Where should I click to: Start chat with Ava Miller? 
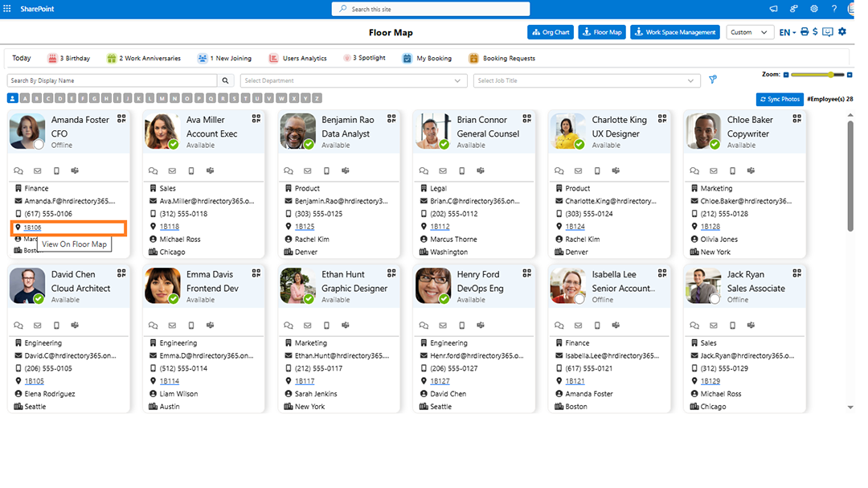(x=153, y=170)
